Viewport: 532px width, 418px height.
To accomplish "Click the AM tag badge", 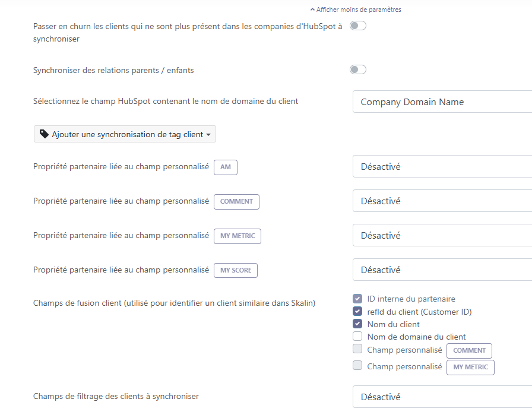I will point(226,167).
